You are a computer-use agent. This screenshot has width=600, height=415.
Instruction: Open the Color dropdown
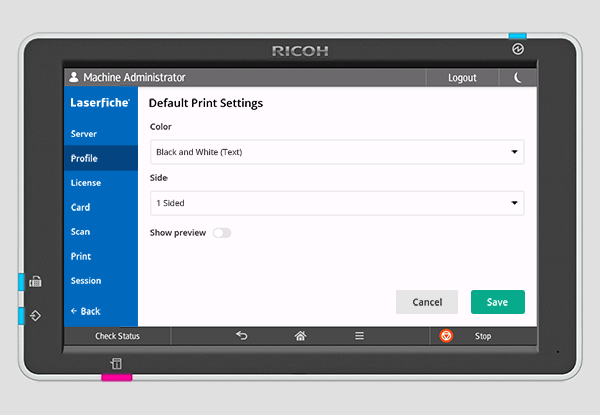337,152
